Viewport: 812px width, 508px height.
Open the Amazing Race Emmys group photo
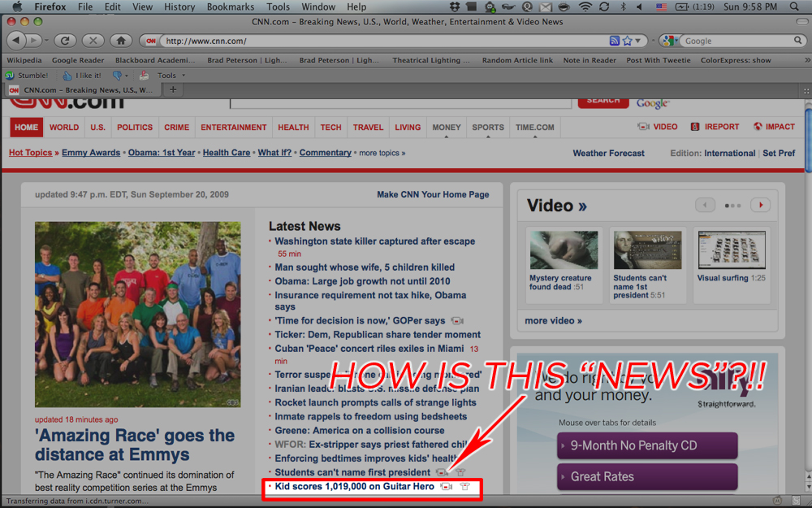click(x=138, y=315)
